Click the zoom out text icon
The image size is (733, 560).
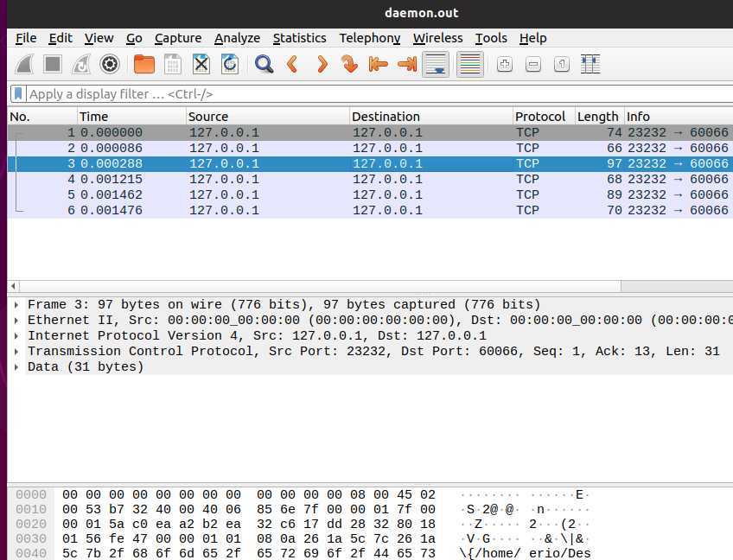pyautogui.click(x=533, y=64)
